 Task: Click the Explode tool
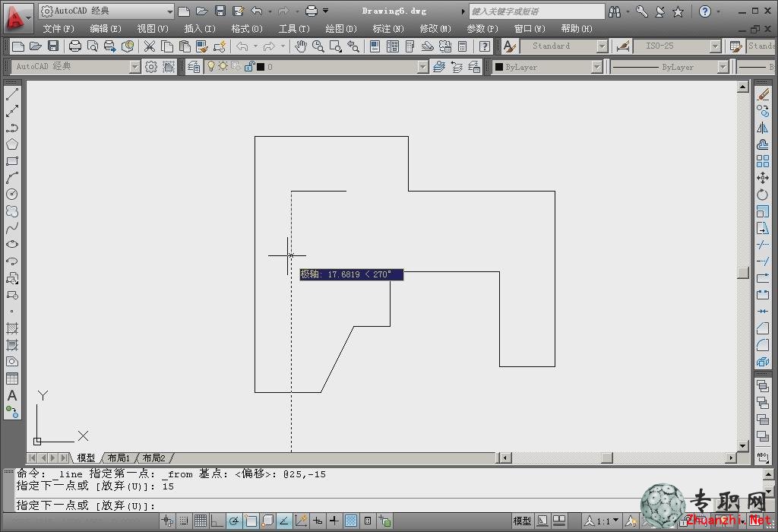tap(763, 362)
